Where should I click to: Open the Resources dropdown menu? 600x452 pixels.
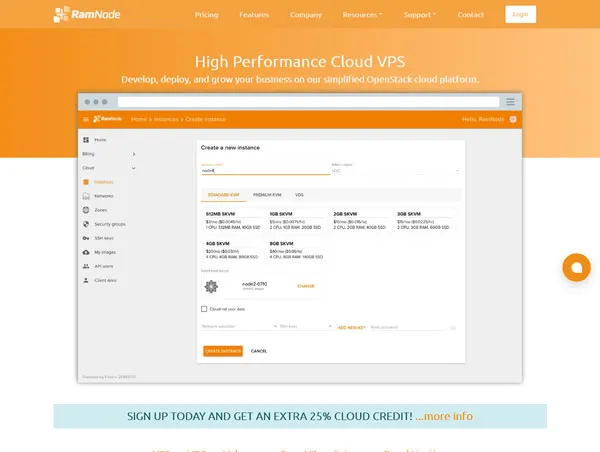(x=362, y=15)
